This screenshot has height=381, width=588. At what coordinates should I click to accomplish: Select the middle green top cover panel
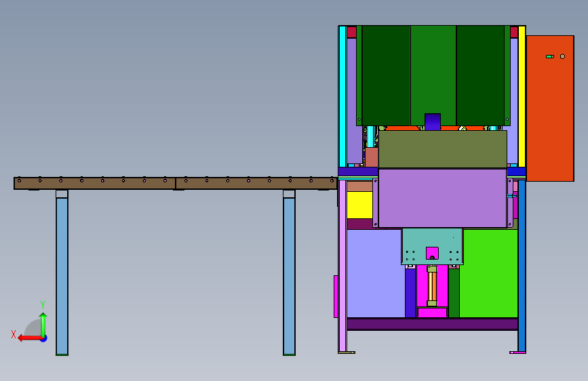pyautogui.click(x=433, y=70)
